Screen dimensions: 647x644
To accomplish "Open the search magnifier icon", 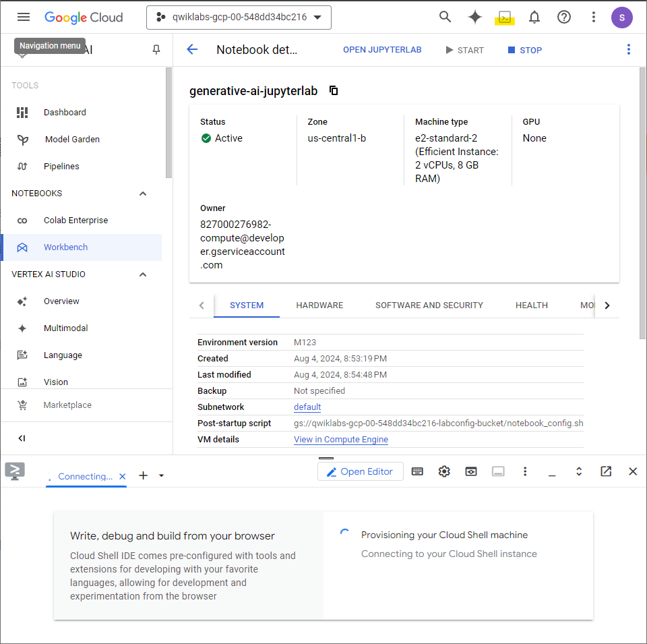I will (x=445, y=17).
